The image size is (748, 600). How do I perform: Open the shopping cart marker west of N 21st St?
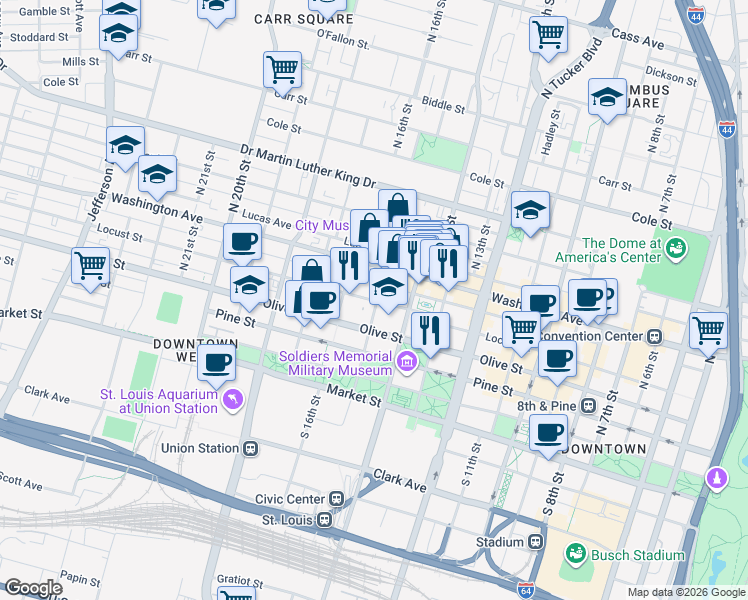coord(91,268)
